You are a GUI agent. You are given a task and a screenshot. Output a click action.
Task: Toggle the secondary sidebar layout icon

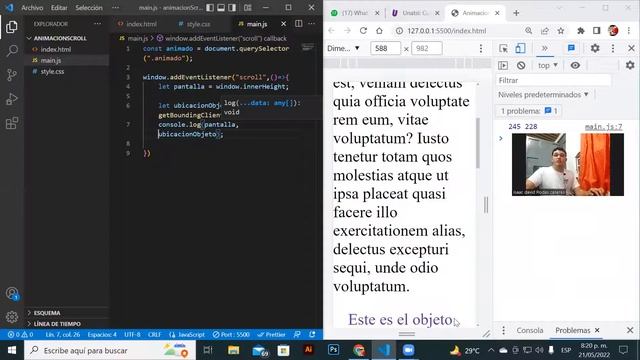232,7
